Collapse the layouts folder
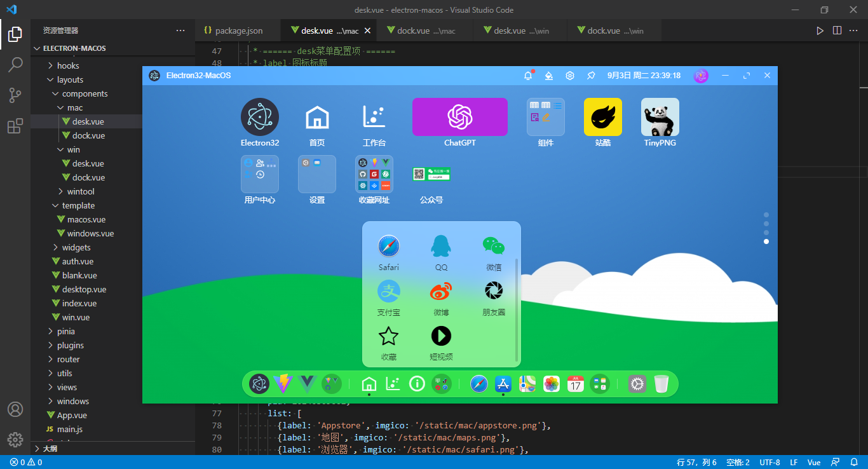Viewport: 868px width, 469px height. tap(113, 79)
